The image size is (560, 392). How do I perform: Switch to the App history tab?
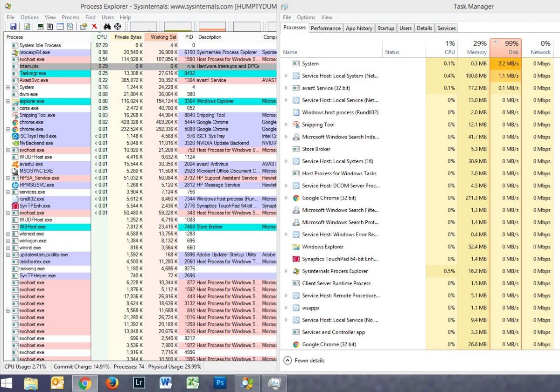[x=359, y=28]
